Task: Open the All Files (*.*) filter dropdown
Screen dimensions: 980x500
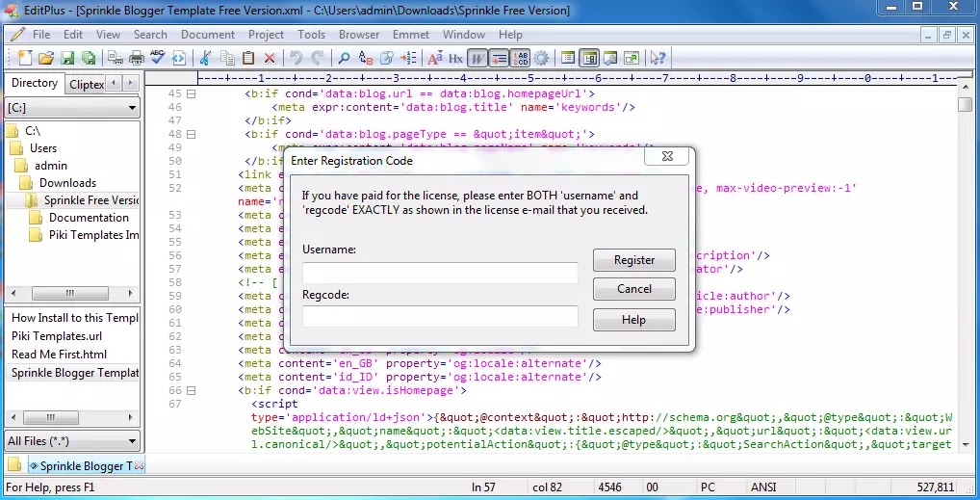Action: [x=132, y=441]
